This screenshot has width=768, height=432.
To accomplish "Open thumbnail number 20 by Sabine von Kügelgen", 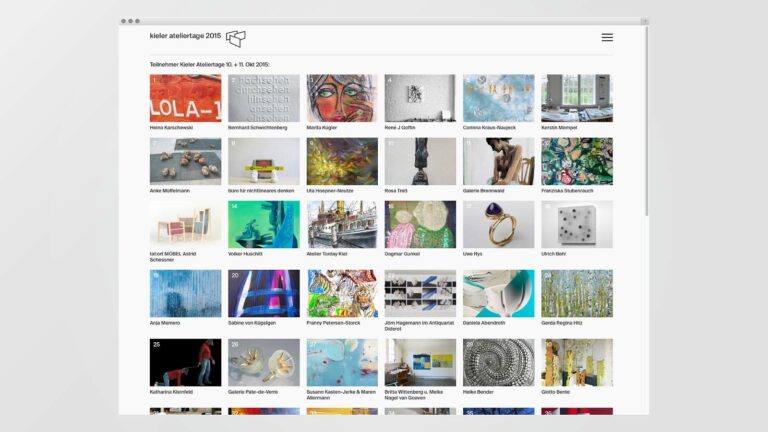I will [x=264, y=293].
